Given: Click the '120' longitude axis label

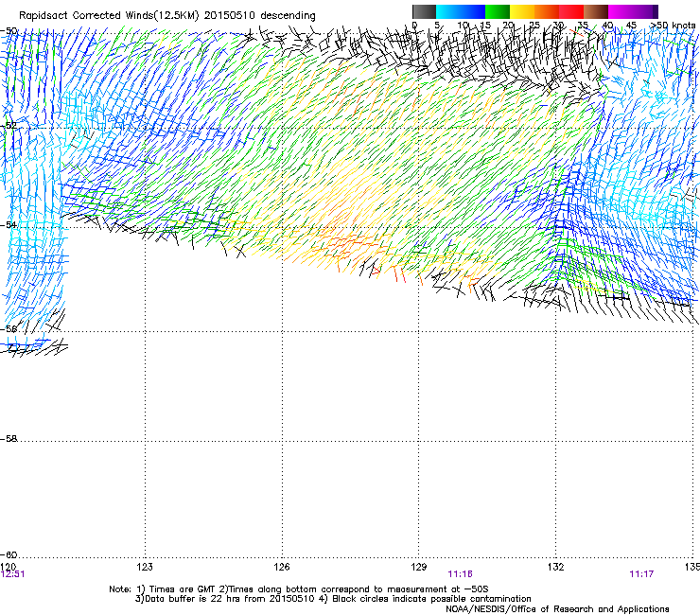Looking at the screenshot, I should tap(8, 567).
